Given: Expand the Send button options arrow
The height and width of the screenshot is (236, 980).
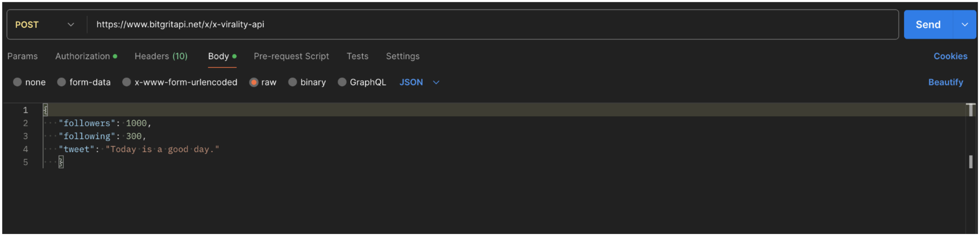Looking at the screenshot, I should click(964, 24).
